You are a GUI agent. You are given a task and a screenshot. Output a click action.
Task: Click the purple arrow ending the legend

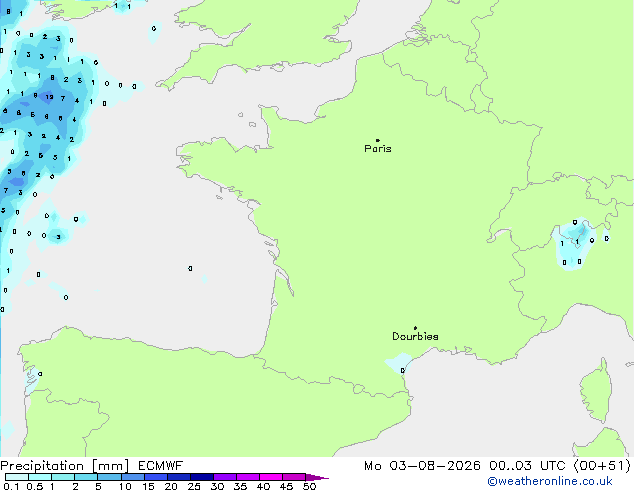317,477
